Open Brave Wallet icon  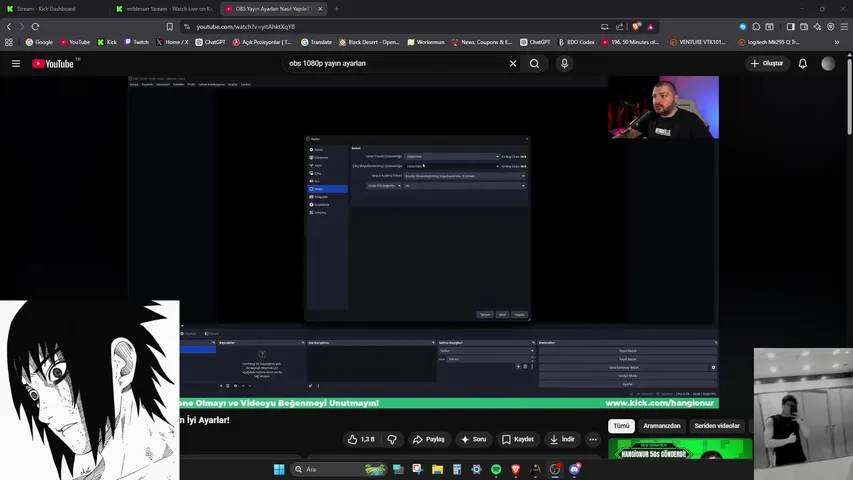[804, 27]
